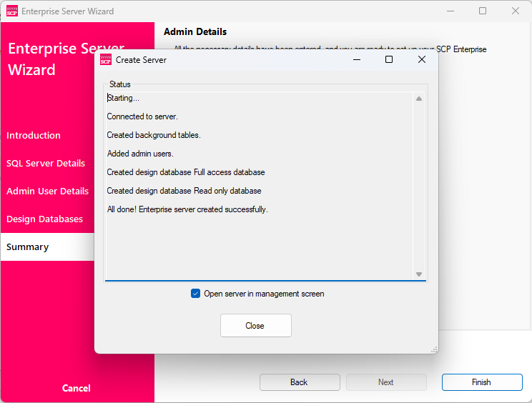This screenshot has height=403, width=532.
Task: Click the status box scroll down arrow
Action: coord(419,274)
